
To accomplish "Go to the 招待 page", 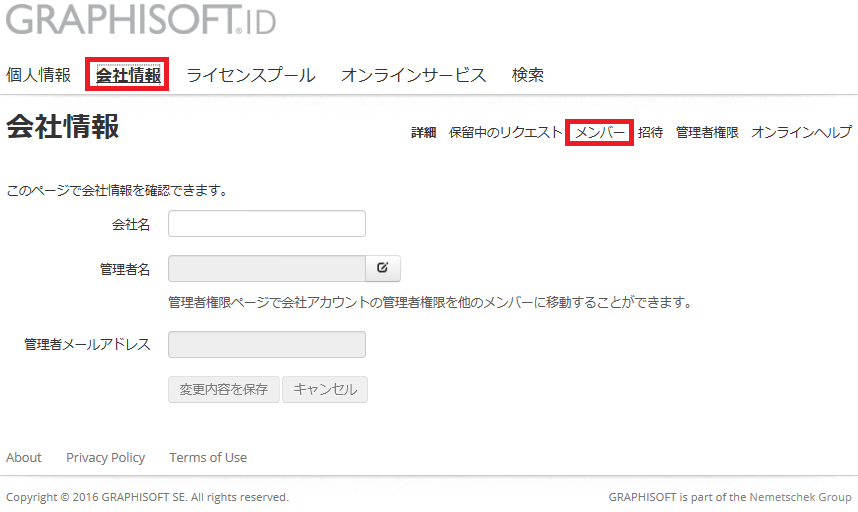I will click(650, 132).
